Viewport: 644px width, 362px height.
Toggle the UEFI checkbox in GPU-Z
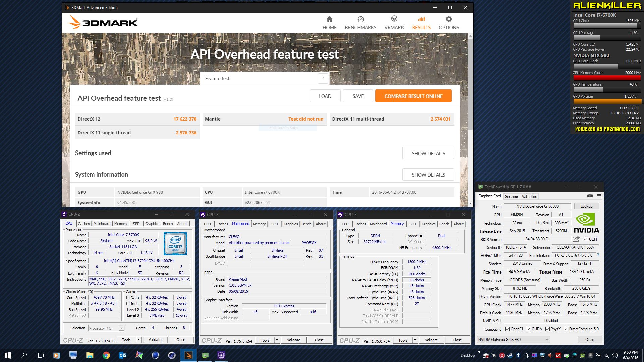586,239
